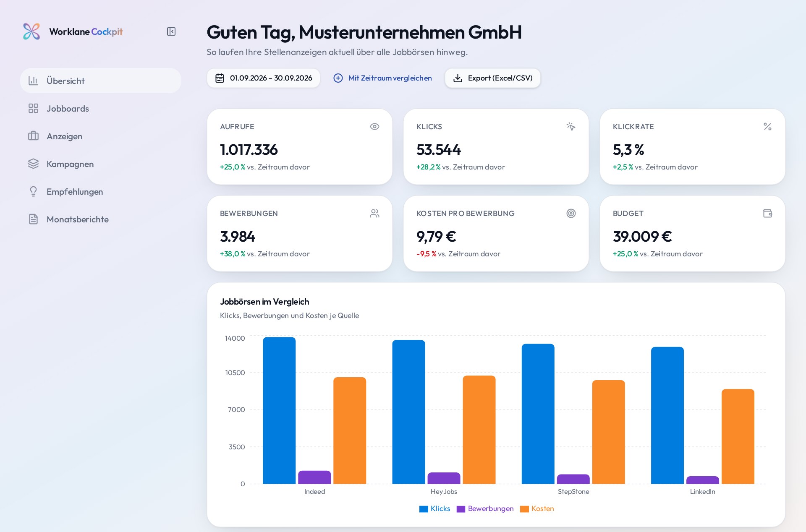Click the briefcase icon beside Anzeigen
Viewport: 806px width, 532px height.
point(33,136)
